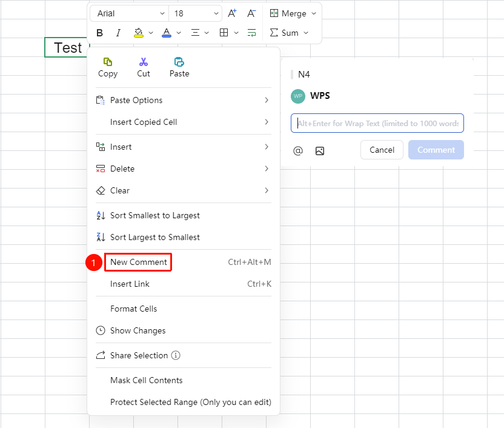Viewport: 504px width, 428px height.
Task: Open the Insert Copied Cell submenu
Action: 184,122
